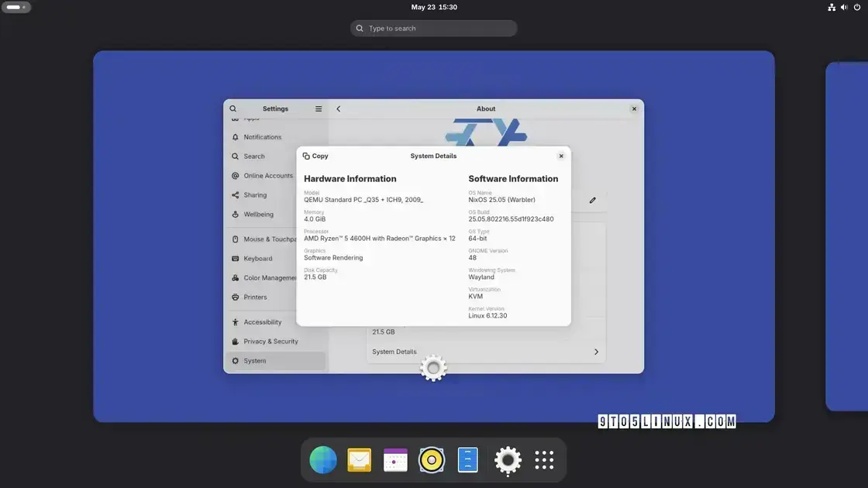Click the power icon in top bar
The image size is (868, 488).
click(x=857, y=7)
